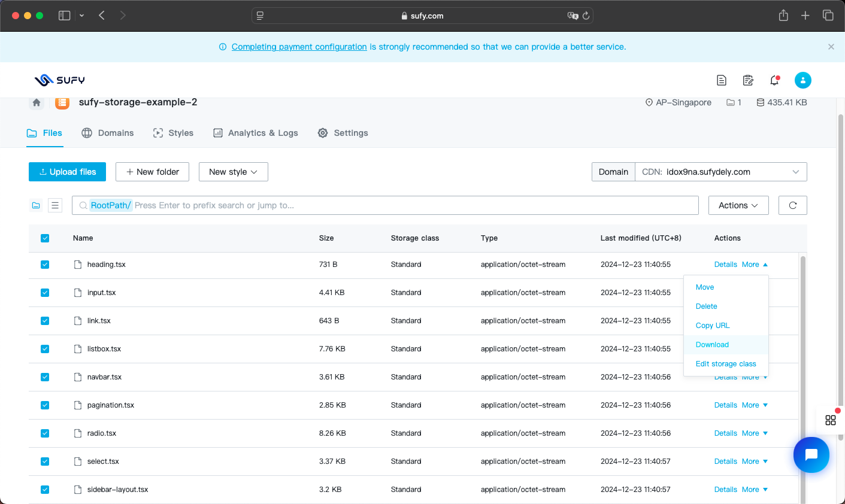Switch to the Domains tab
The height and width of the screenshot is (504, 845).
pos(108,133)
